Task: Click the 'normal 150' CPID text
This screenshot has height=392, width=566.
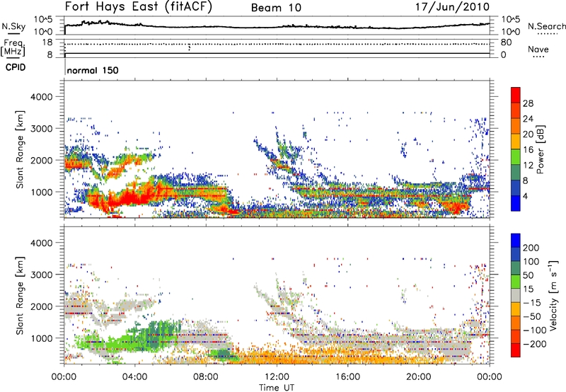Action: [x=93, y=70]
